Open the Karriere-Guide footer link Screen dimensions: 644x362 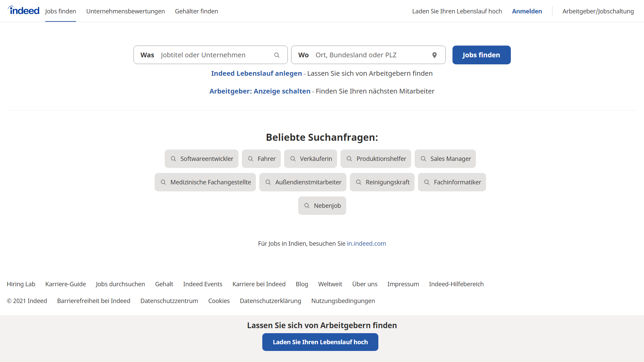(65, 284)
